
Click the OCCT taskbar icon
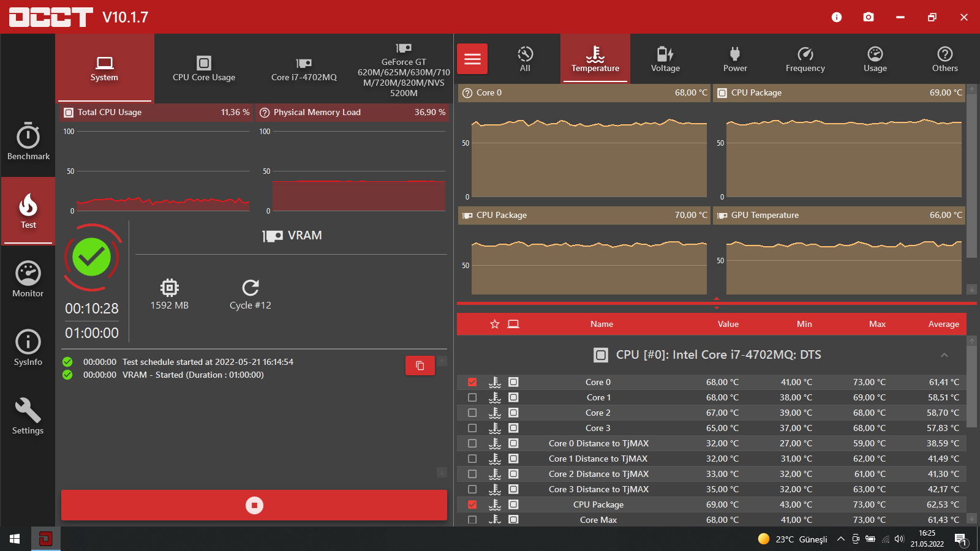(x=45, y=539)
